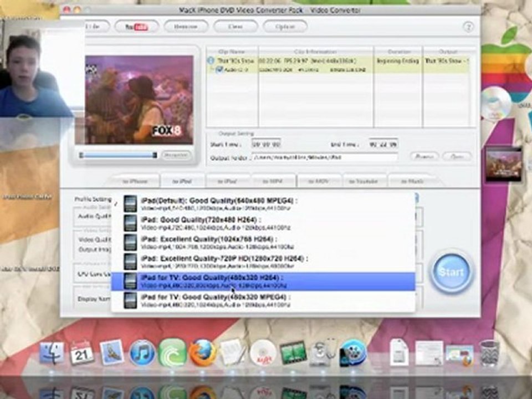Screen dimensions: 532x399
Task: Choose iPad for TV Good Quality 480x320 H264
Action: (x=263, y=282)
